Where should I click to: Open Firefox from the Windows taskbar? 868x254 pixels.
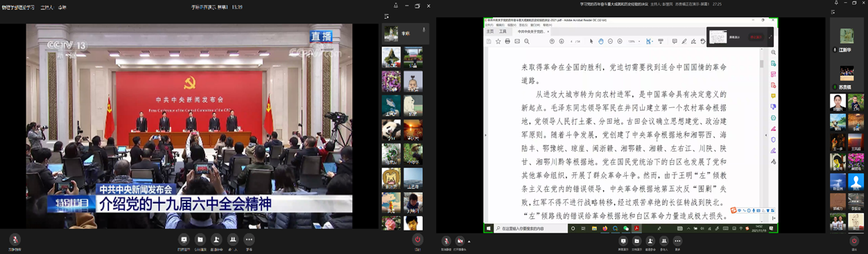click(605, 228)
